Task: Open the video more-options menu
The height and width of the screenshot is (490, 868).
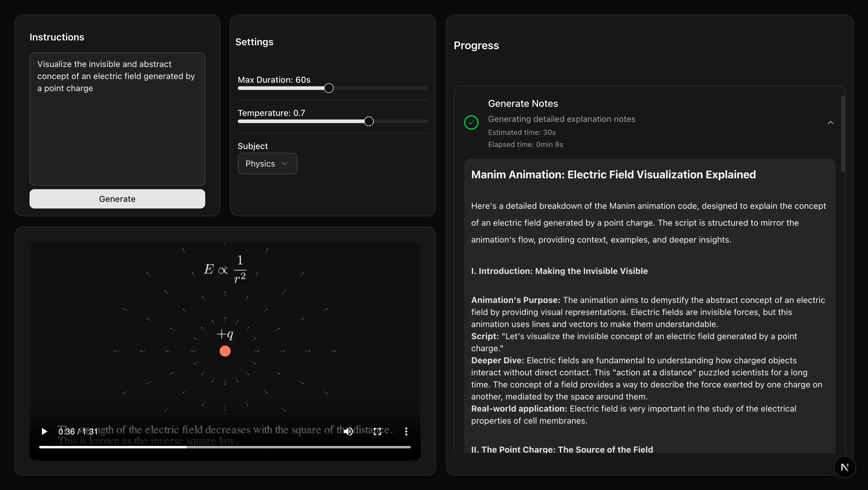Action: click(406, 431)
